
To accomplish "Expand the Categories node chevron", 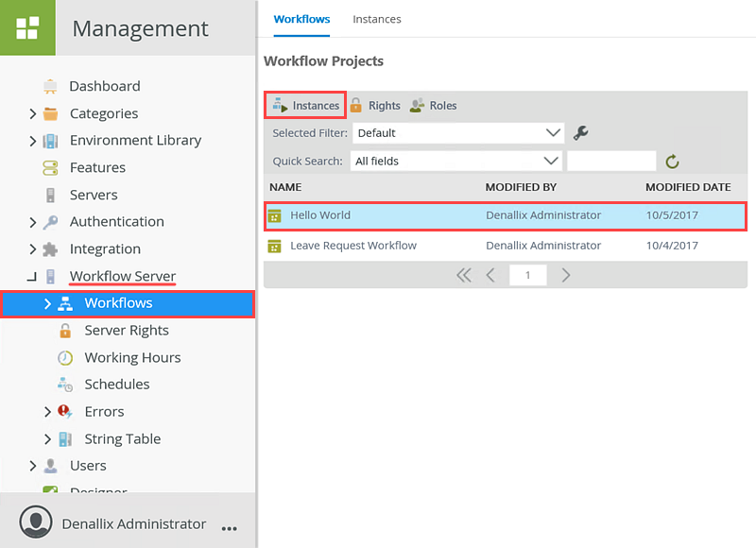I will point(32,113).
